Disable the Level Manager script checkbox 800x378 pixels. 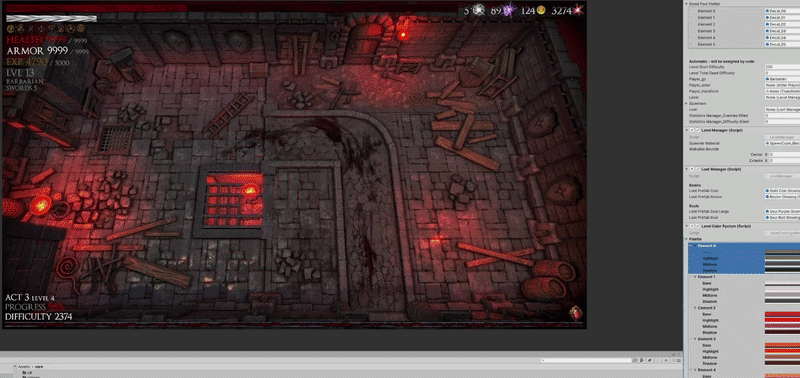coord(697,130)
